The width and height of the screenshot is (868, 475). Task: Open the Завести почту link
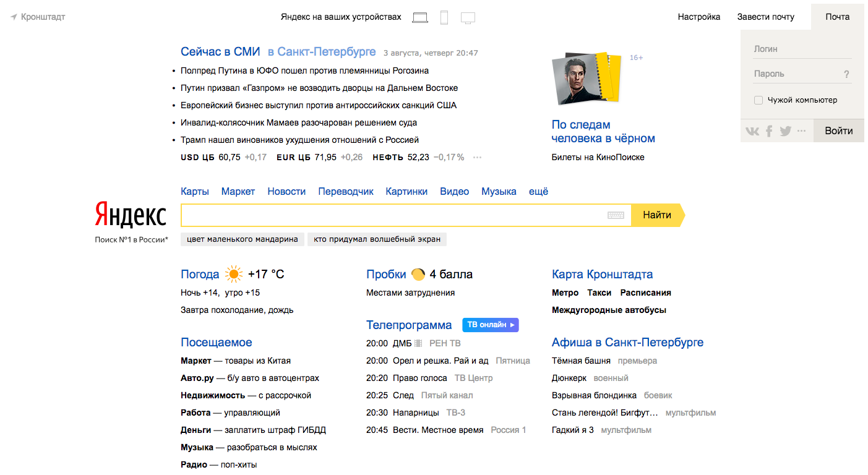tap(766, 17)
